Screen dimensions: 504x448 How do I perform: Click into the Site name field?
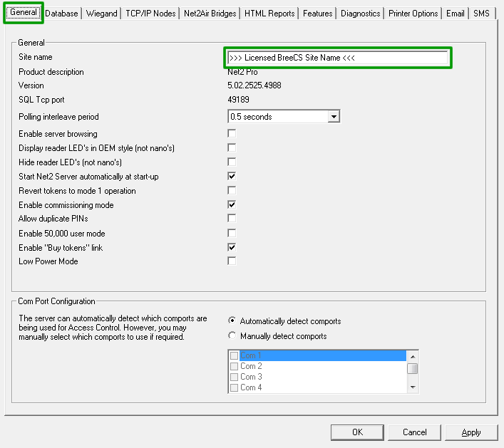click(x=337, y=58)
